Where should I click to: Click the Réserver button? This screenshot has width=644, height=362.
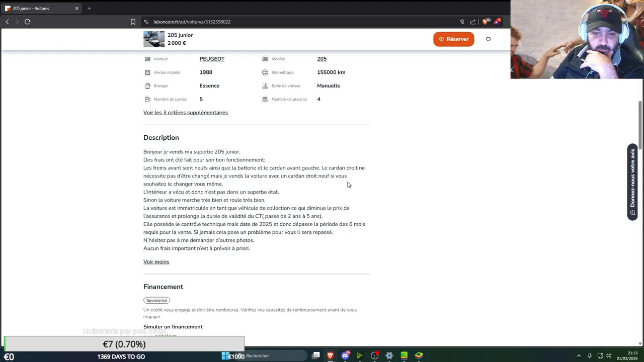(x=454, y=39)
